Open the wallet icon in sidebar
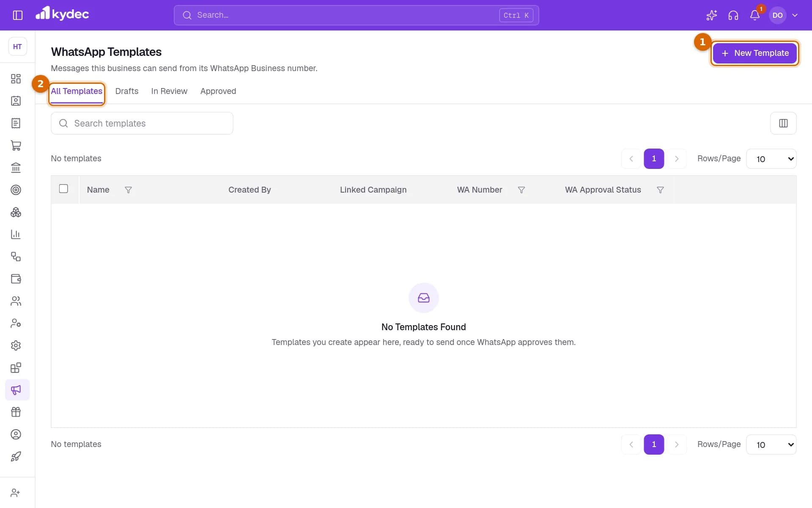The height and width of the screenshot is (508, 812). pos(16,279)
